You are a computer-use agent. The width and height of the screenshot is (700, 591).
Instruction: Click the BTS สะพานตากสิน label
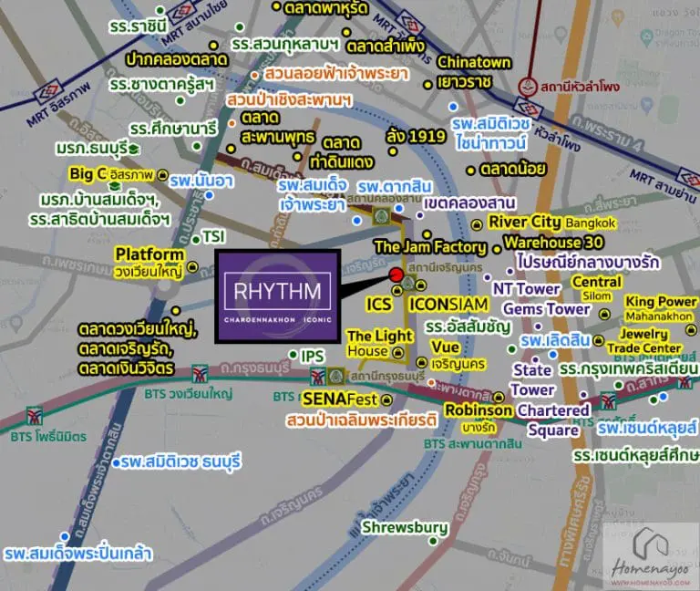pos(473,443)
